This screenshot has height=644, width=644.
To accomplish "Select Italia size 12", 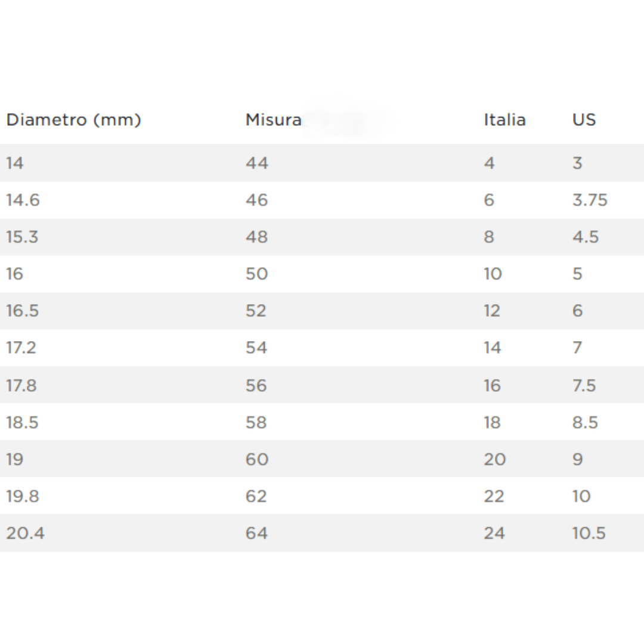I will (x=492, y=311).
